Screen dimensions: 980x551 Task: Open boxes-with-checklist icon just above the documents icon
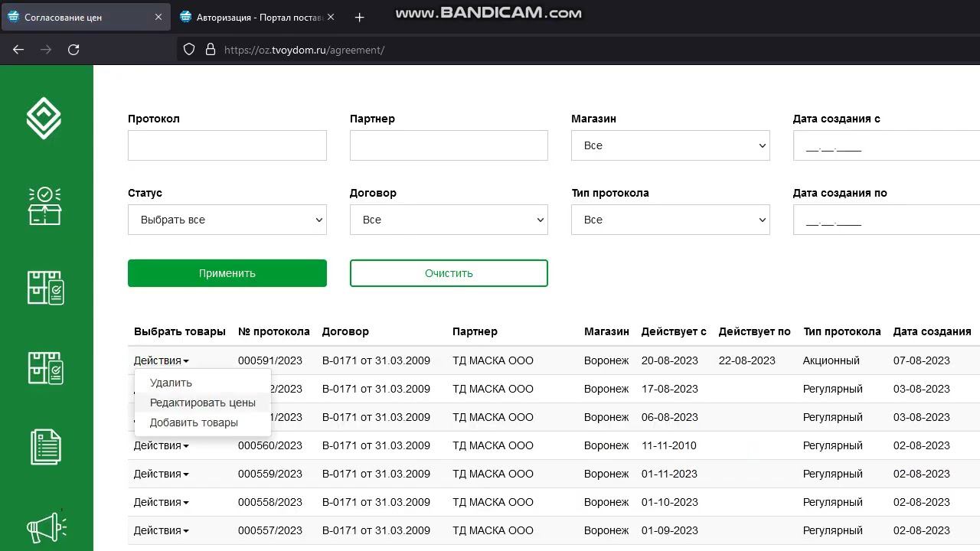(x=45, y=368)
